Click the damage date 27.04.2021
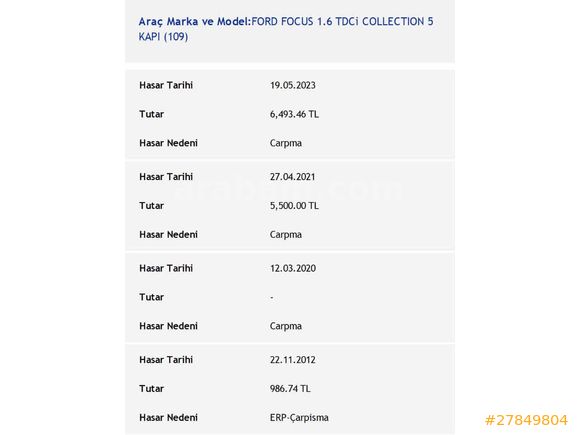 click(292, 177)
